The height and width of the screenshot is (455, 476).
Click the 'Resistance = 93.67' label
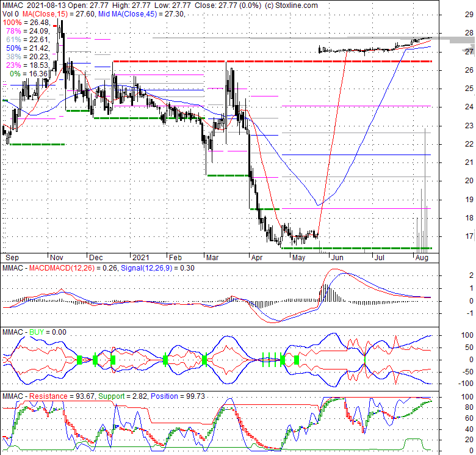click(62, 396)
